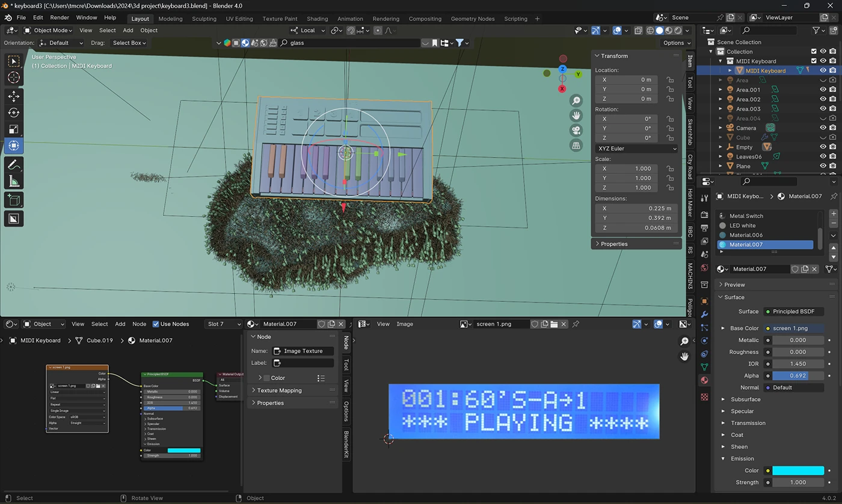842x504 pixels.
Task: Open the XYZ Euler rotation mode dropdown
Action: tap(636, 149)
